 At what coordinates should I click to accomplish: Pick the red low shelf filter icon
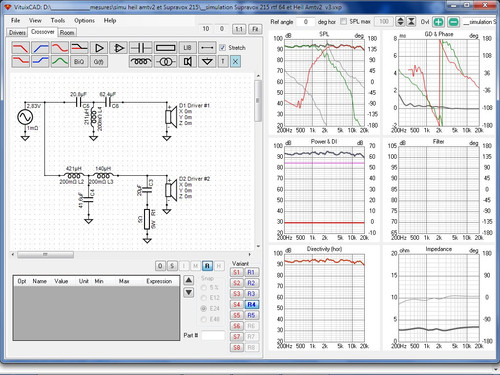click(x=20, y=61)
